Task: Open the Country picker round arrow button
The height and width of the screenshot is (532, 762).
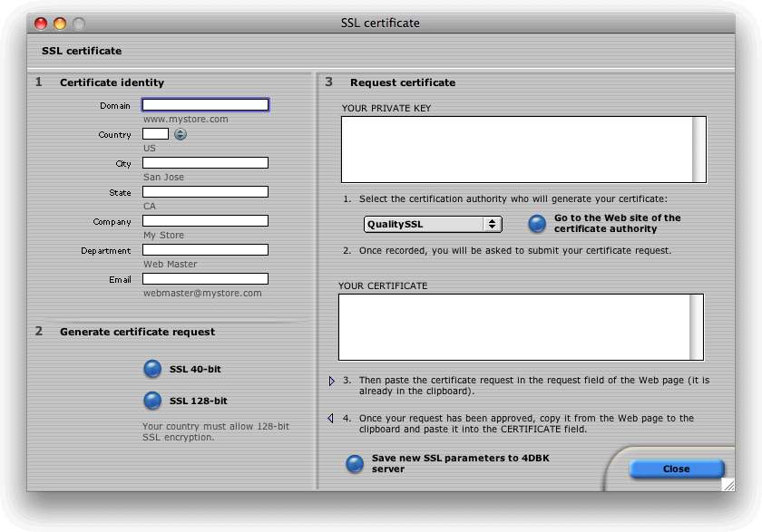Action: tap(181, 134)
